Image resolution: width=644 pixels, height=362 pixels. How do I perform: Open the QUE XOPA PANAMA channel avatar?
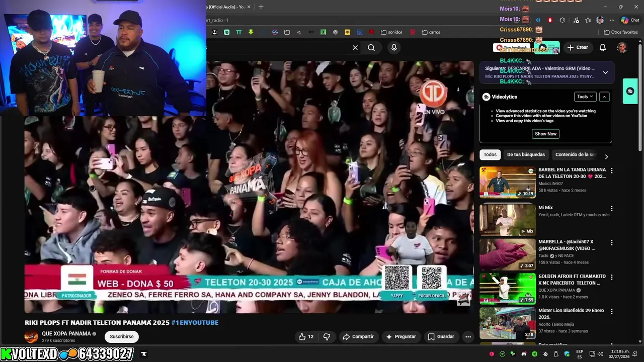(x=31, y=336)
